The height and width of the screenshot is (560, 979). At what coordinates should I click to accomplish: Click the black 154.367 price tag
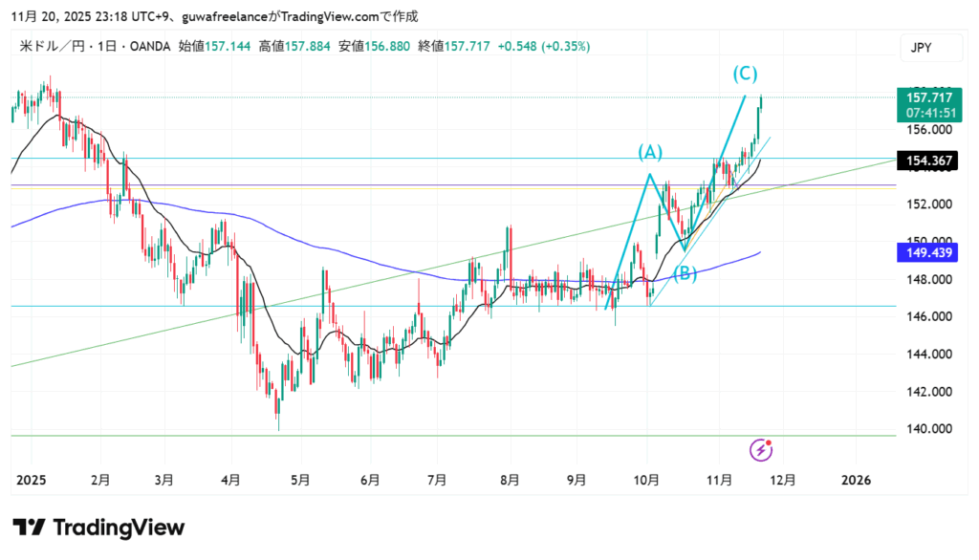pos(927,162)
